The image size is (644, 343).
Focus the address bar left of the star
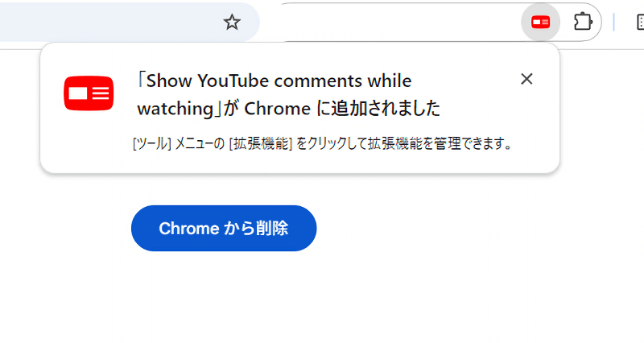click(x=111, y=23)
